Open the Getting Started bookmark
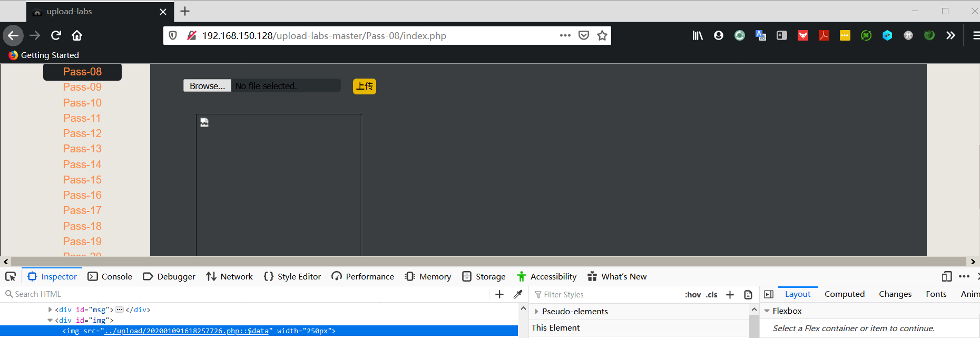The height and width of the screenshot is (338, 980). coord(44,55)
